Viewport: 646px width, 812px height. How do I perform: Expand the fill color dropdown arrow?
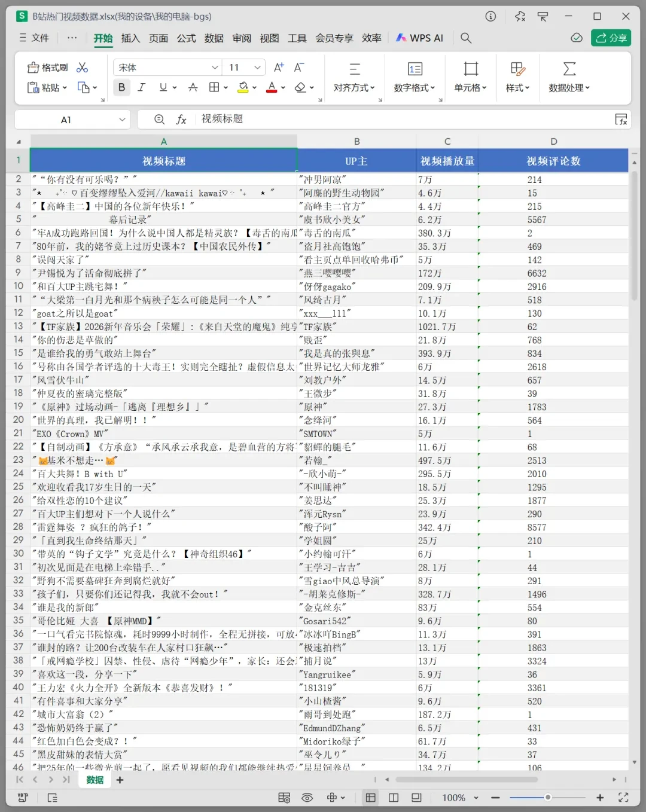coord(254,88)
